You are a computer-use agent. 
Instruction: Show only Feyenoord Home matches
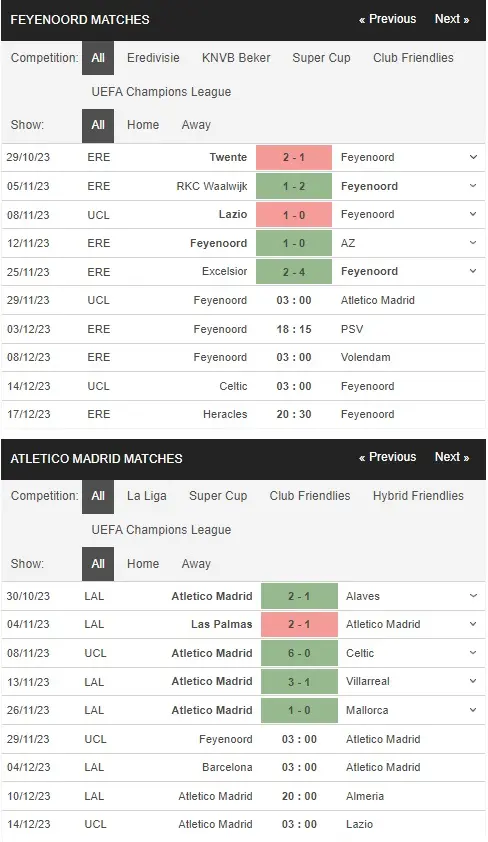click(143, 125)
